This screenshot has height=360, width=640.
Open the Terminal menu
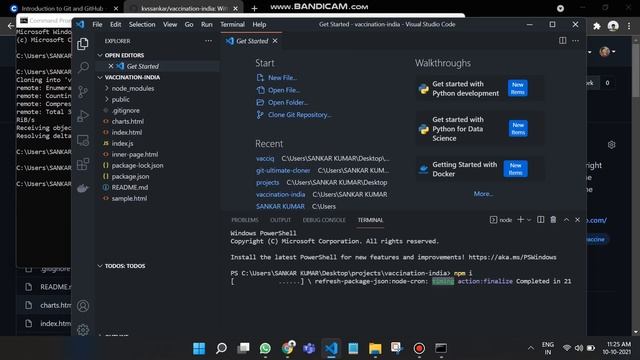click(x=232, y=24)
